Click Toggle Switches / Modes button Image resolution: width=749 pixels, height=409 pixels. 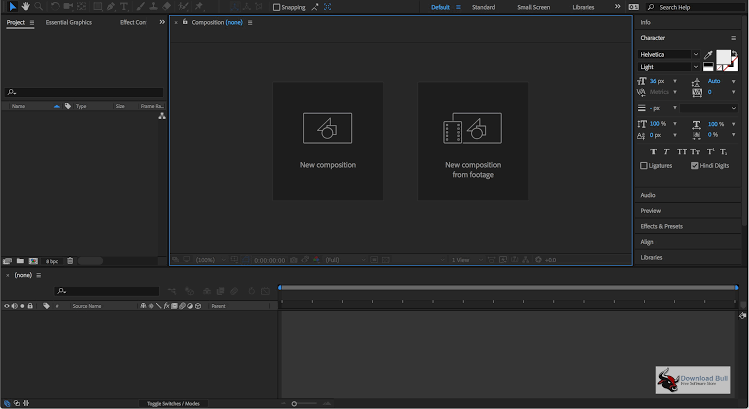(x=173, y=404)
